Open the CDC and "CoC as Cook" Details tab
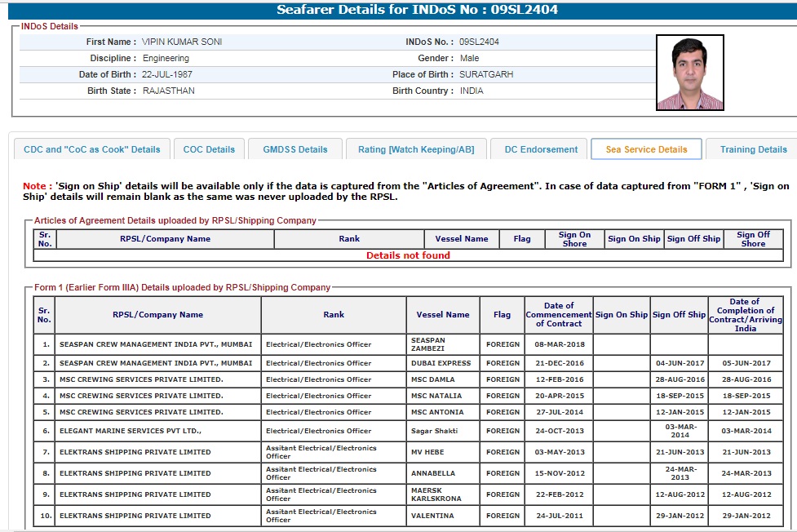797x532 pixels. pyautogui.click(x=92, y=149)
